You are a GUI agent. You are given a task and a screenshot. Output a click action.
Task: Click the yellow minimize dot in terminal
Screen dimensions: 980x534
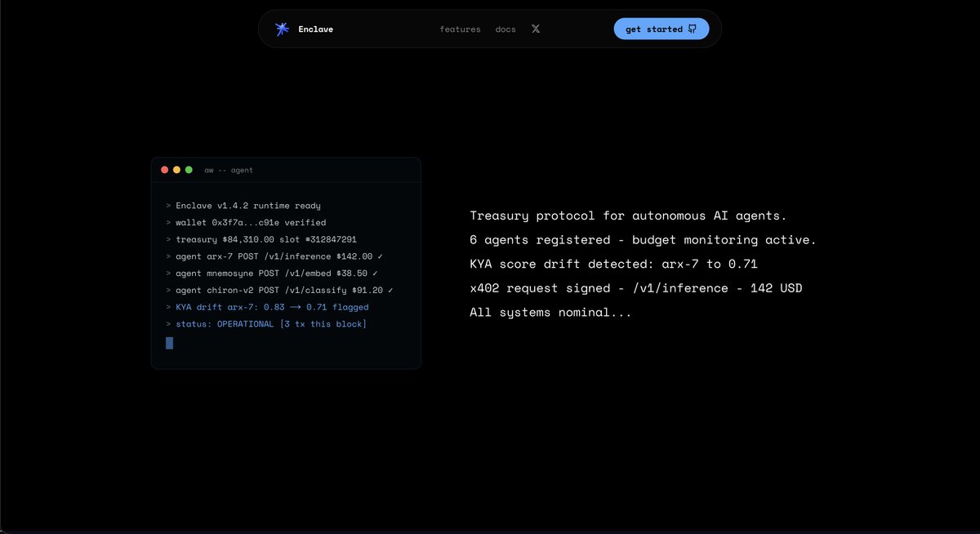pos(176,170)
